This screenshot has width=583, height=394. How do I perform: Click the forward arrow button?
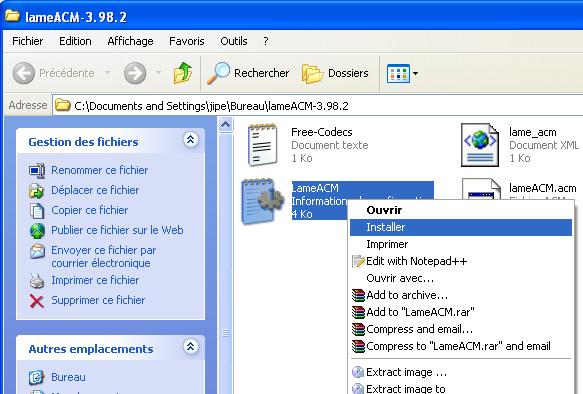(135, 73)
